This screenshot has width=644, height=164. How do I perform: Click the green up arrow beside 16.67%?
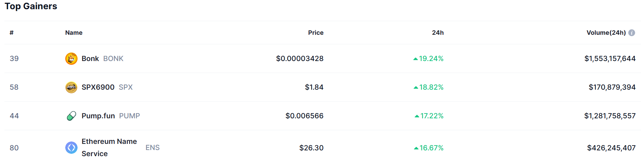(416, 148)
